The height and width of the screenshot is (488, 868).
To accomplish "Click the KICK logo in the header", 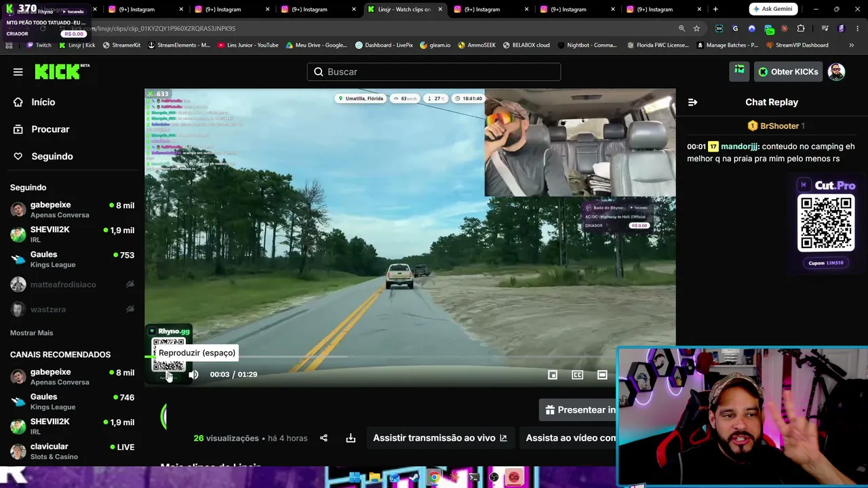I will 62,72.
